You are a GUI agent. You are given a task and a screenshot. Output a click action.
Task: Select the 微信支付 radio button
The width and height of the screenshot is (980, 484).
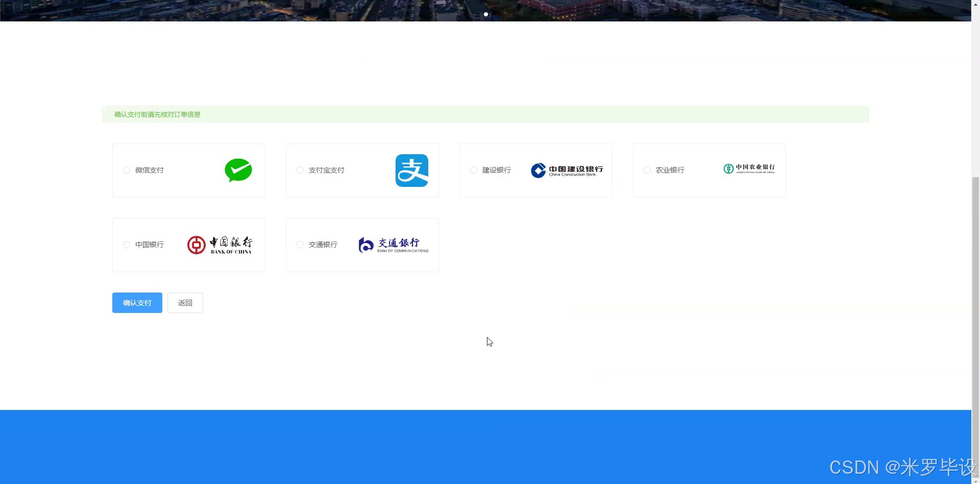pyautogui.click(x=127, y=170)
